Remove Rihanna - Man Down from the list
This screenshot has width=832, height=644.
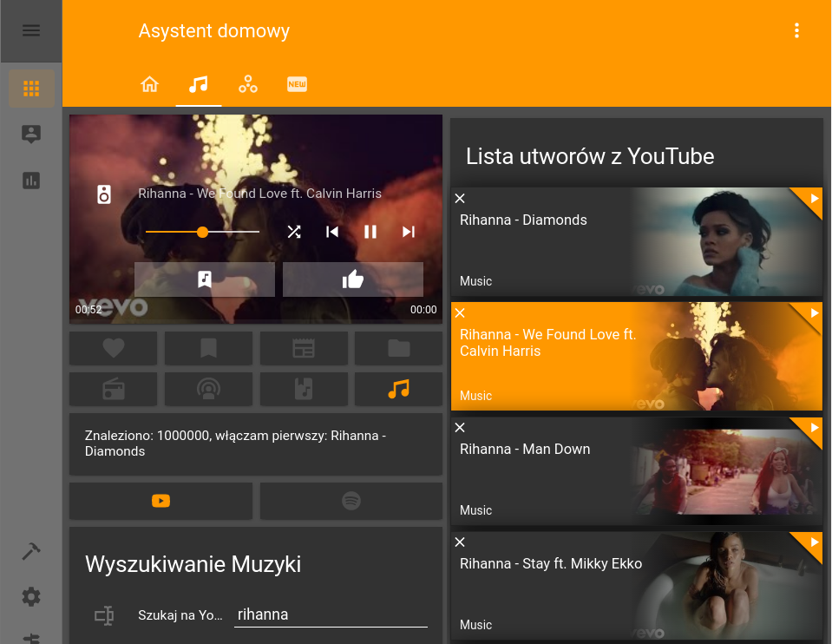[x=460, y=428]
